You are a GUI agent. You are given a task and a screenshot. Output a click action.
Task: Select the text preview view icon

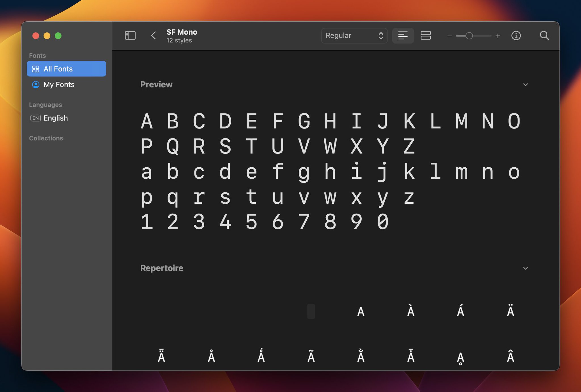pyautogui.click(x=403, y=35)
